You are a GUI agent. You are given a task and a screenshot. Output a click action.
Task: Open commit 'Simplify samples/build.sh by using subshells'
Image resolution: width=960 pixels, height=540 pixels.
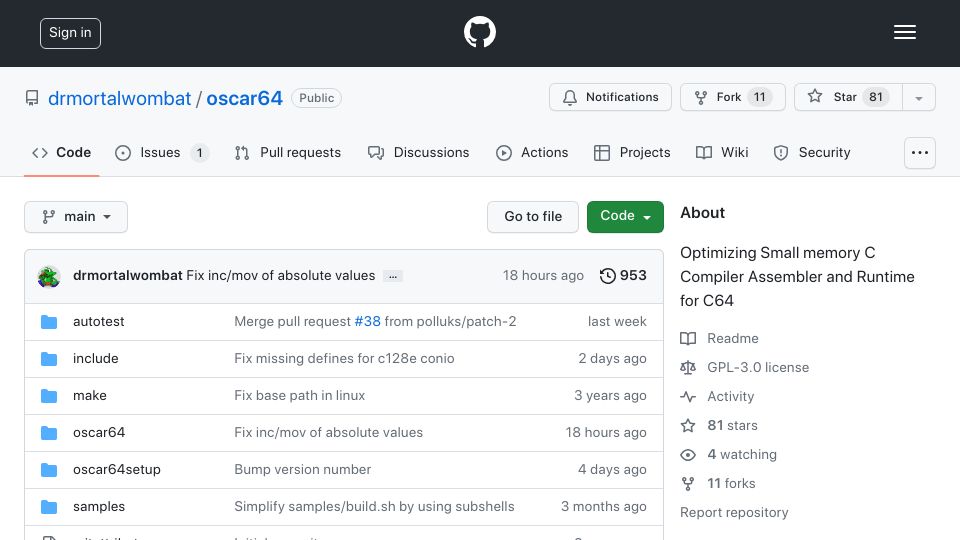click(374, 506)
